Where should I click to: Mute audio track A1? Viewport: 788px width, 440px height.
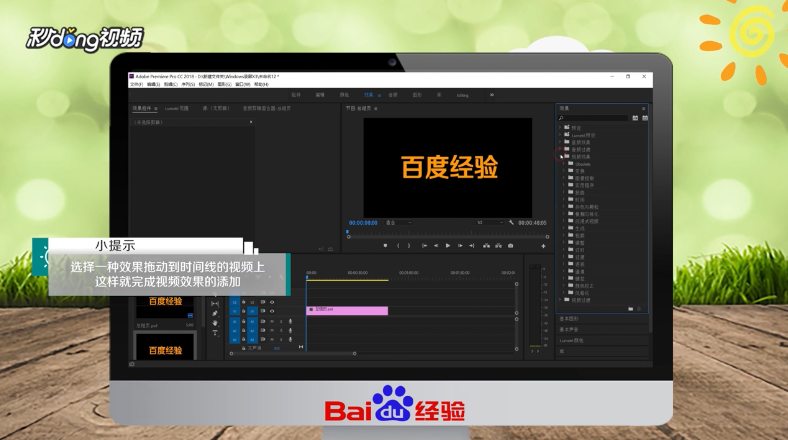(x=272, y=321)
